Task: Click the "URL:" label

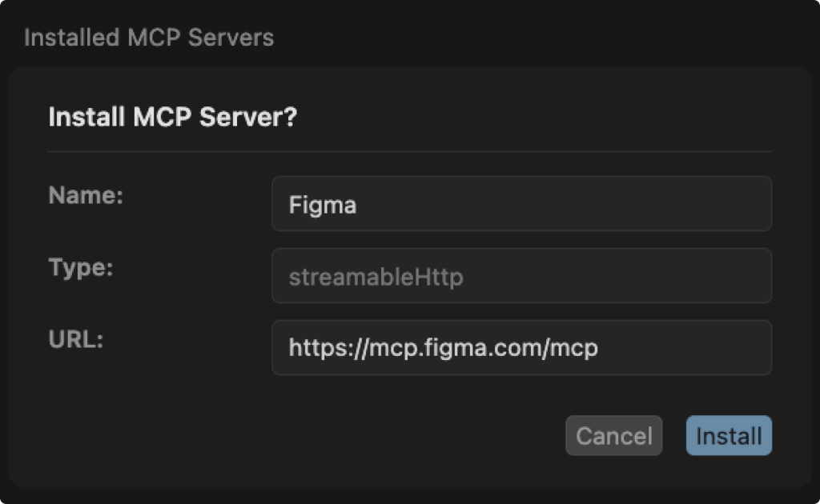Action: pos(77,339)
